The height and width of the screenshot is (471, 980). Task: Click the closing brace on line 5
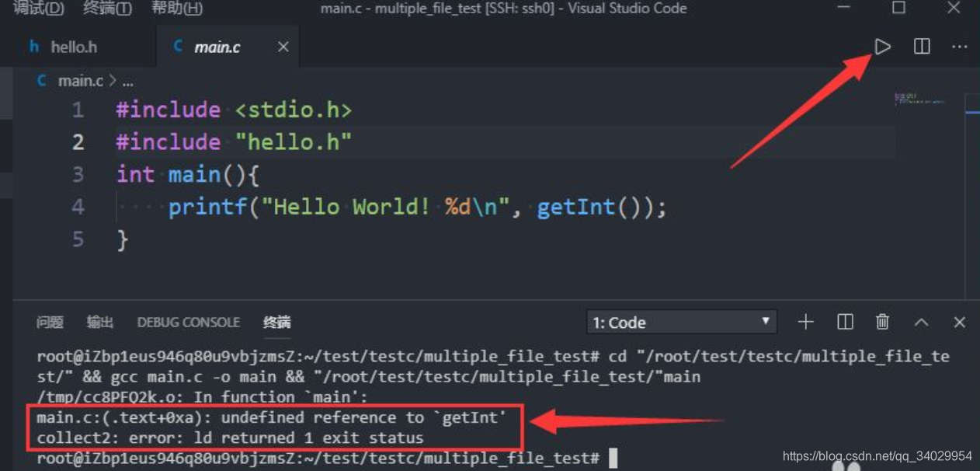(x=123, y=239)
